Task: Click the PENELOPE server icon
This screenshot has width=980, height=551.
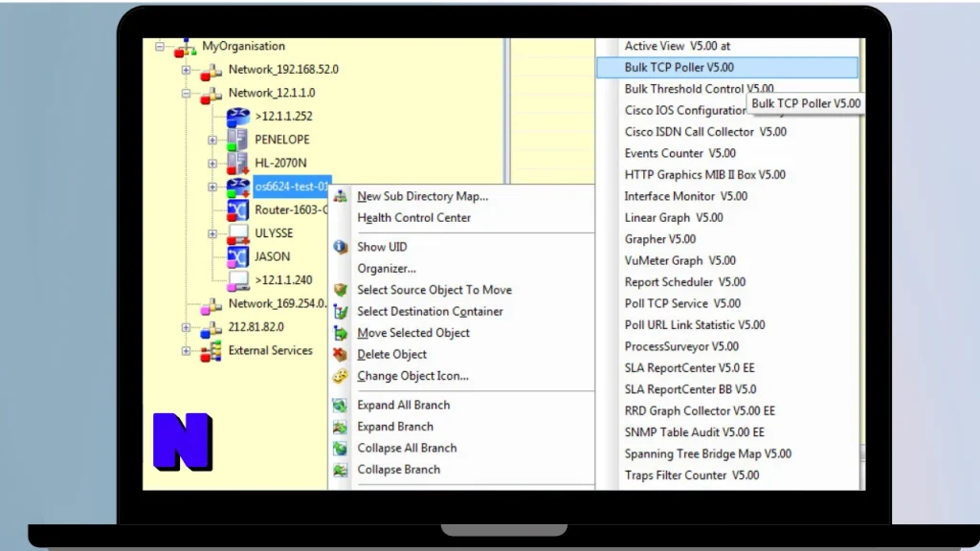Action: pos(237,140)
